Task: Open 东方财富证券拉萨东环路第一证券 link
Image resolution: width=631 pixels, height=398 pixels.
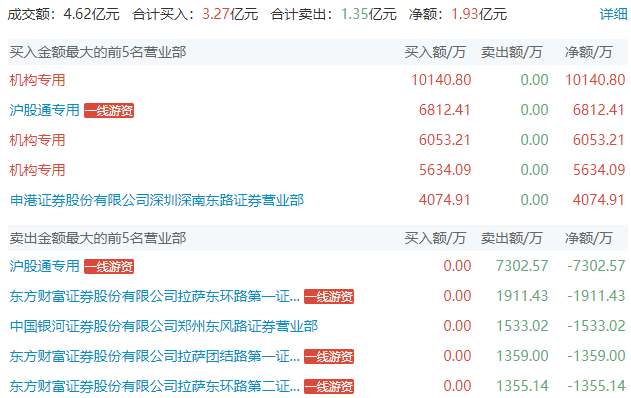Action: click(155, 296)
